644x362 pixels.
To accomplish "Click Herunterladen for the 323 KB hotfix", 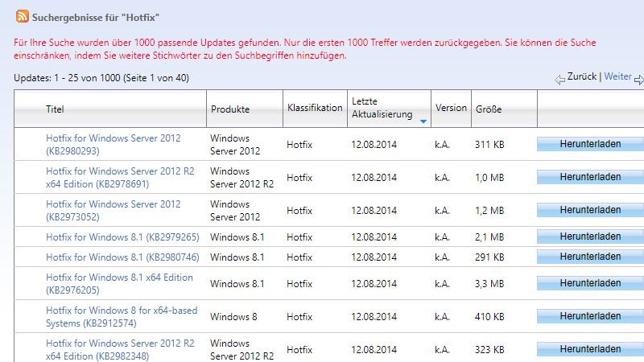I will click(590, 349).
